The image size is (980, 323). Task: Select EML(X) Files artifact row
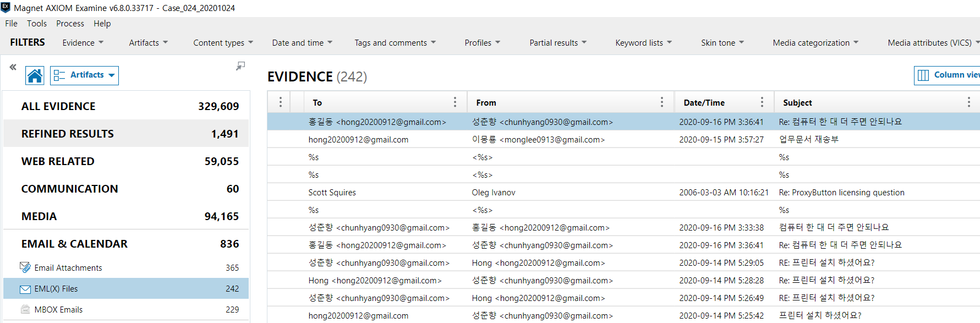pos(126,289)
